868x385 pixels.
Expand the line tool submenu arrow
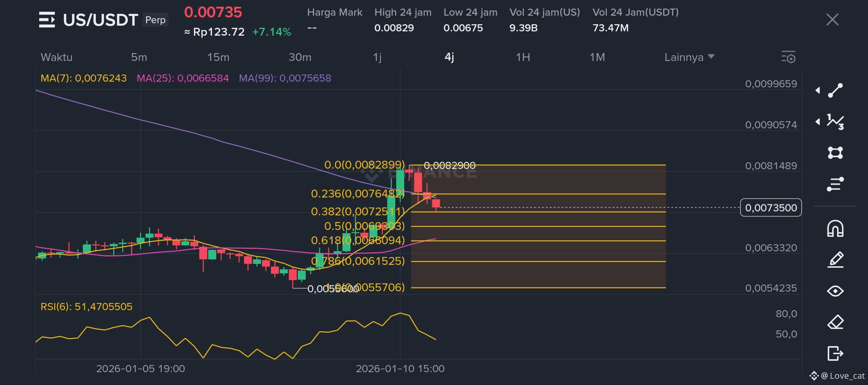point(817,91)
